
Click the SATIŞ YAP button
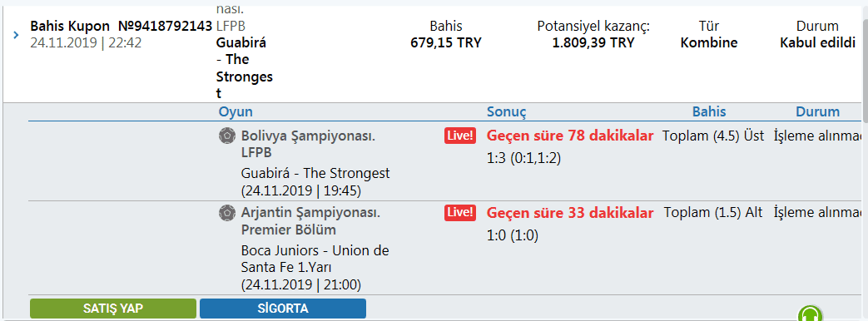113,309
